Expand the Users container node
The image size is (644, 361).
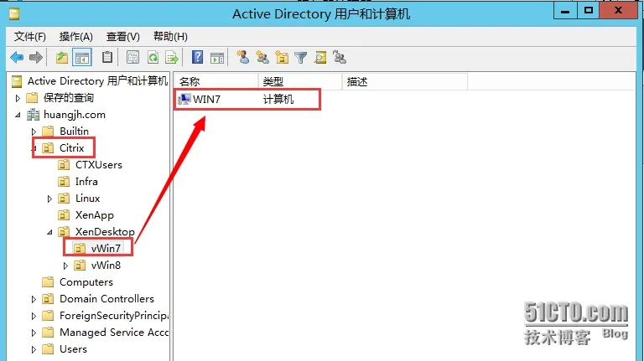tap(34, 350)
